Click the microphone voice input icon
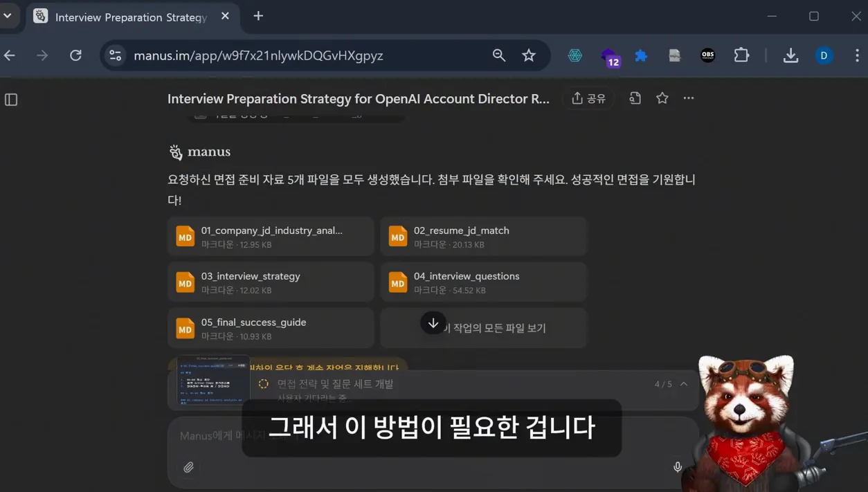 [x=678, y=468]
